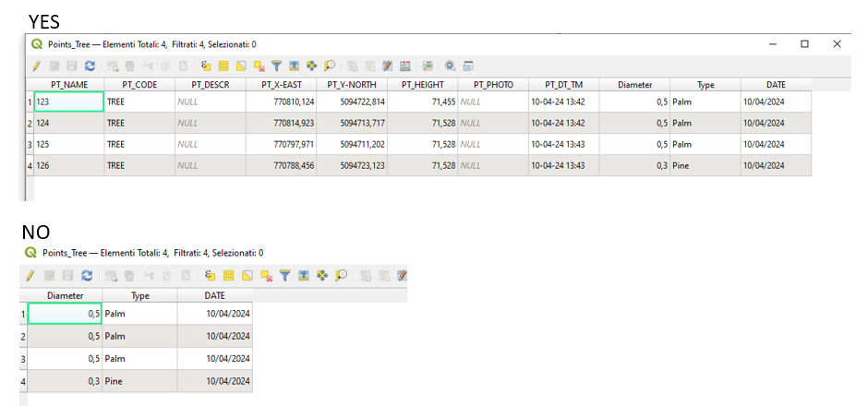Click the Type column header in lower table
The width and height of the screenshot is (868, 406).
139,295
